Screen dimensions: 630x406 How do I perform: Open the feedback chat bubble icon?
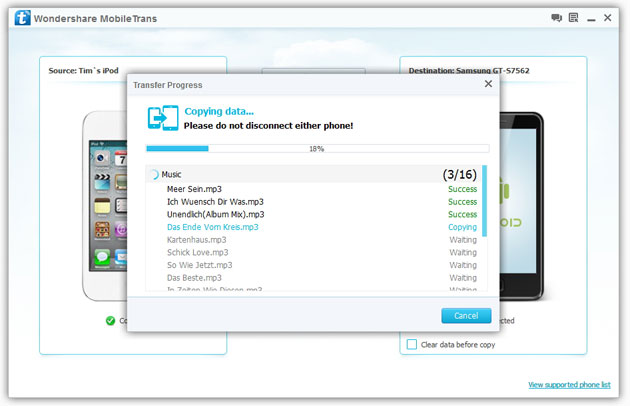556,18
